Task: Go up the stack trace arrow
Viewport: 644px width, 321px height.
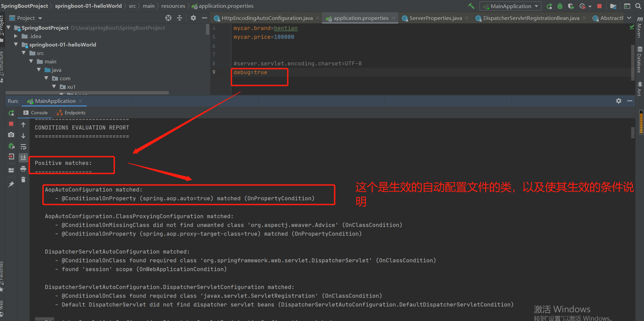Action: point(23,125)
